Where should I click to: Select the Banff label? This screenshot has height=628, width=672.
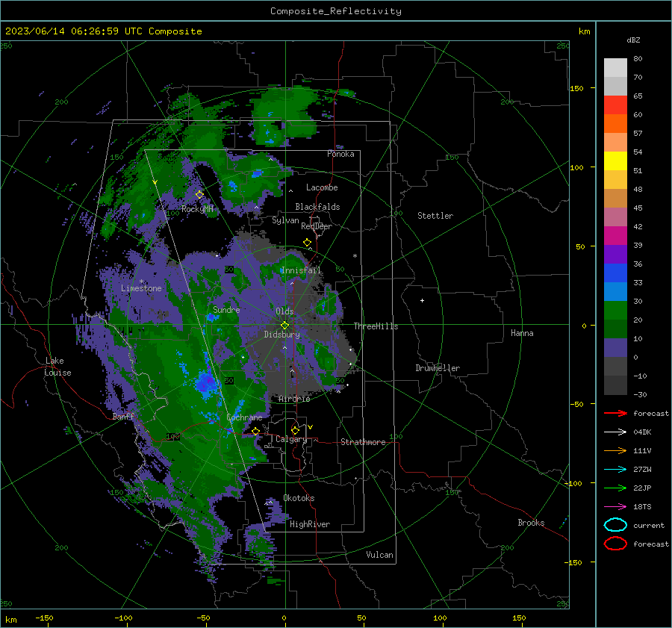pyautogui.click(x=123, y=417)
